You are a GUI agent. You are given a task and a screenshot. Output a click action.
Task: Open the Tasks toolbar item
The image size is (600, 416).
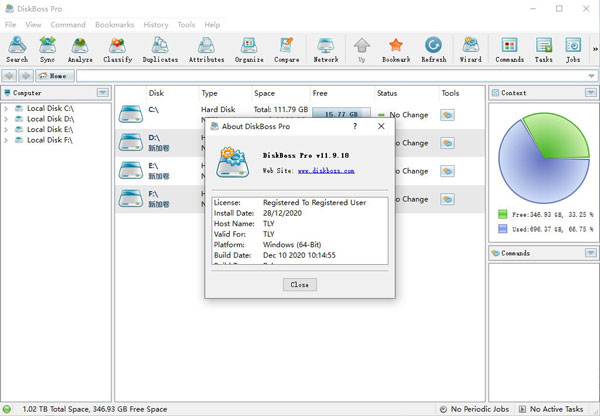coord(544,49)
